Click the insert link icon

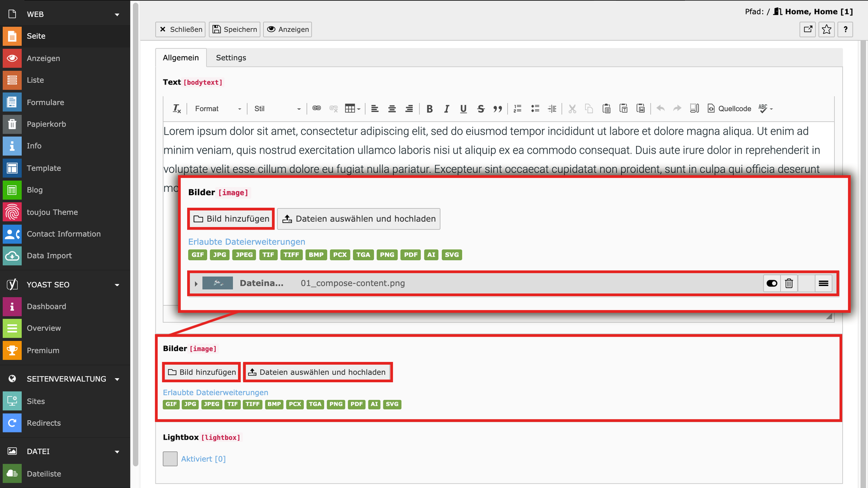(x=316, y=108)
